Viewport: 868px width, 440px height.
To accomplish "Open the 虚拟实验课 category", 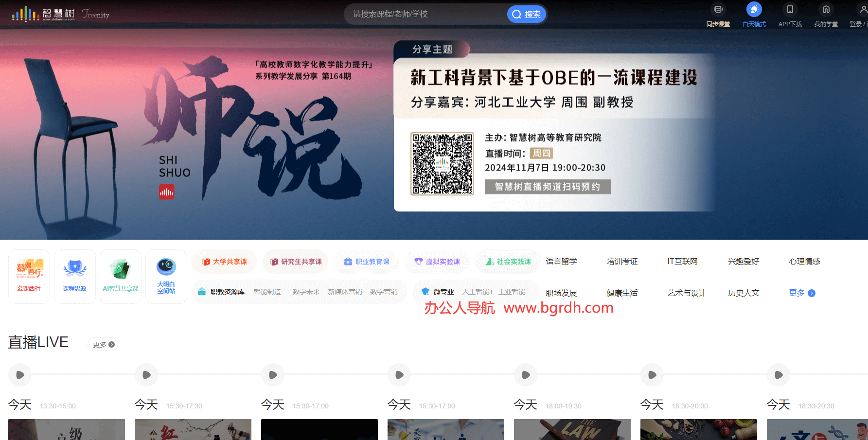I will click(437, 261).
